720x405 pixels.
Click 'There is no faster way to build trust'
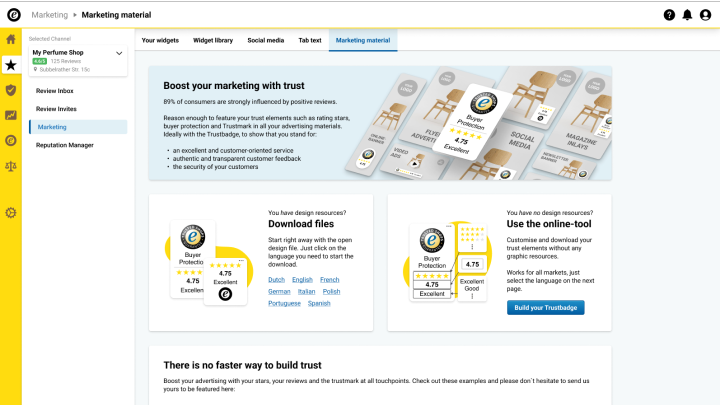tap(242, 366)
